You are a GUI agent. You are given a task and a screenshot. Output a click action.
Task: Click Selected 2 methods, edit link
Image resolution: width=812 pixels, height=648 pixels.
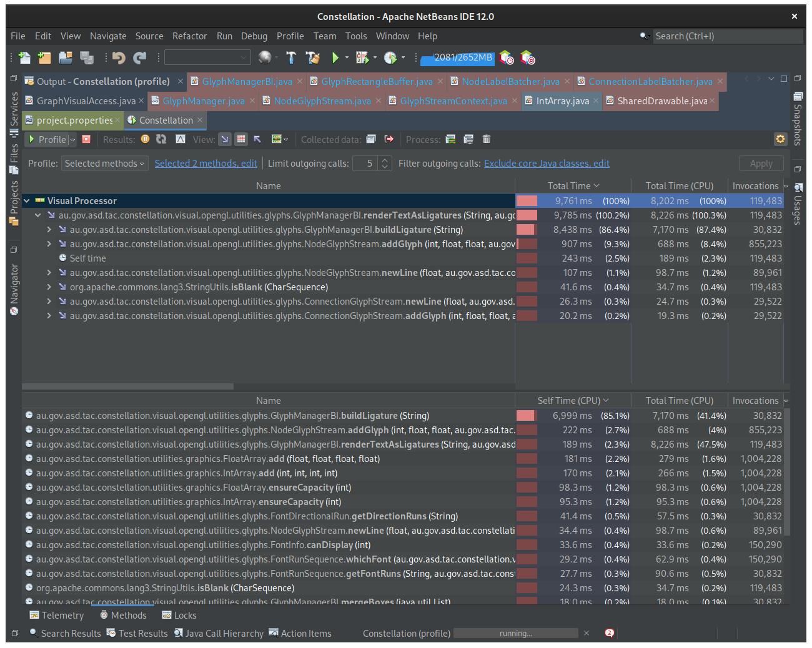[x=206, y=163]
